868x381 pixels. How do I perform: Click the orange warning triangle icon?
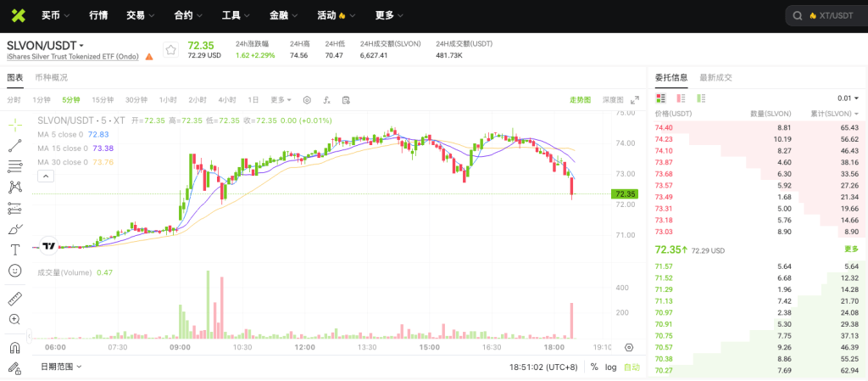149,57
